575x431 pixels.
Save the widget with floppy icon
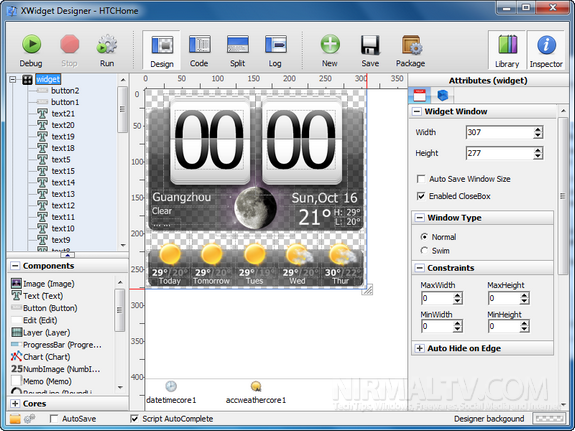coord(370,51)
